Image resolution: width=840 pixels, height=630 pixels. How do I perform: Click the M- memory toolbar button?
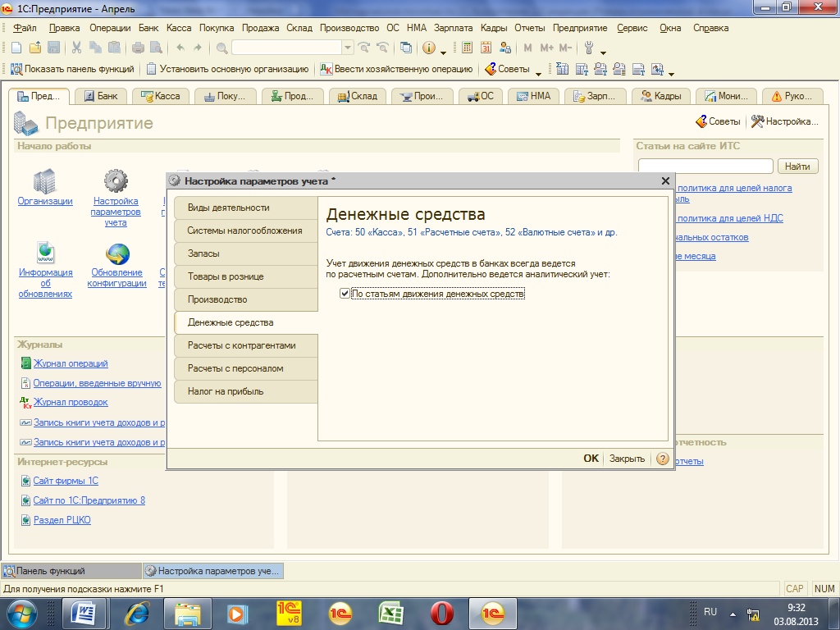566,48
